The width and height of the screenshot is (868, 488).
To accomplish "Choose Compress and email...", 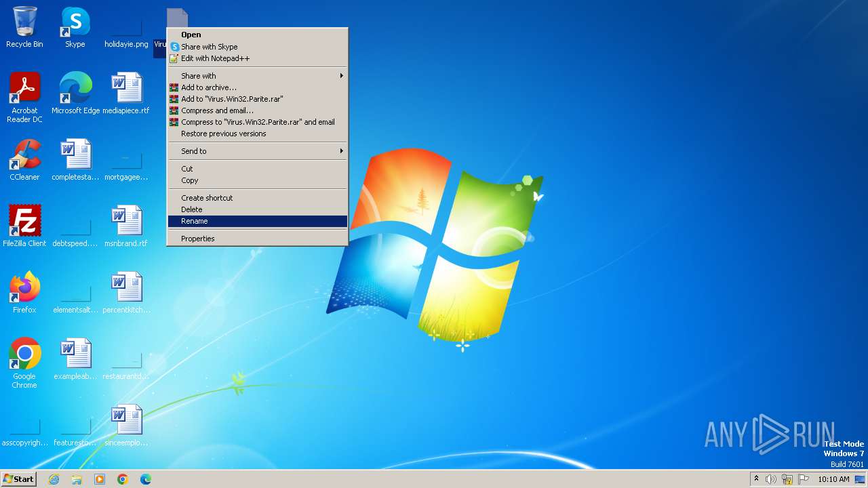I will point(258,110).
